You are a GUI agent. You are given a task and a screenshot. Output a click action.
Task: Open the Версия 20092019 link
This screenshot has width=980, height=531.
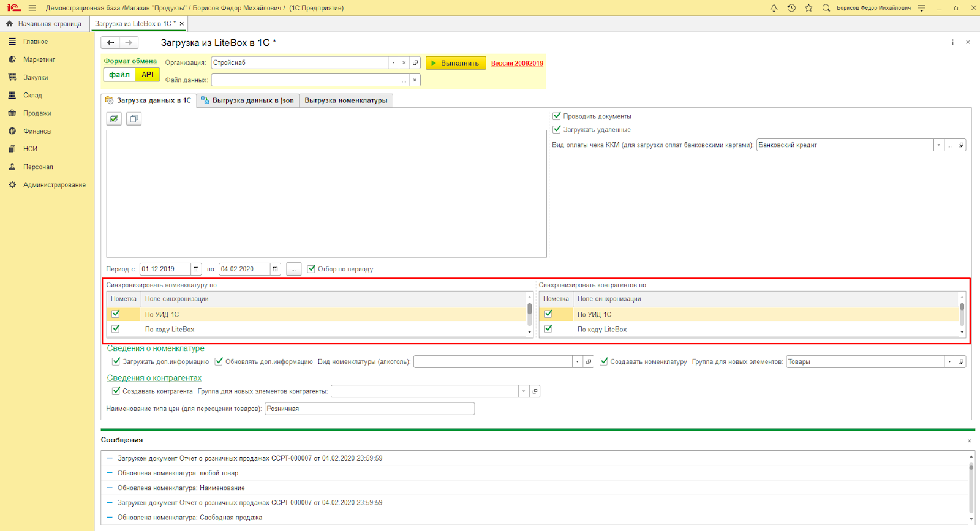(x=517, y=63)
